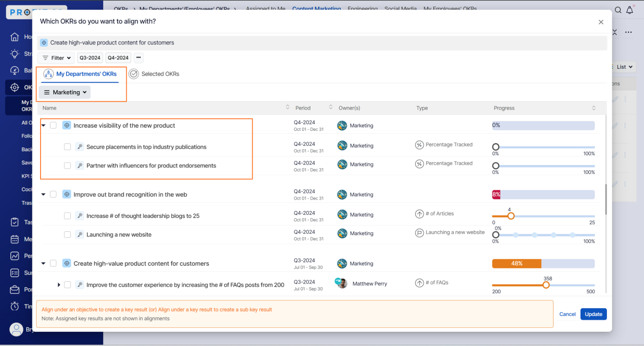Click the Home icon in sidebar
Viewport: 644px width, 346px height.
click(14, 37)
